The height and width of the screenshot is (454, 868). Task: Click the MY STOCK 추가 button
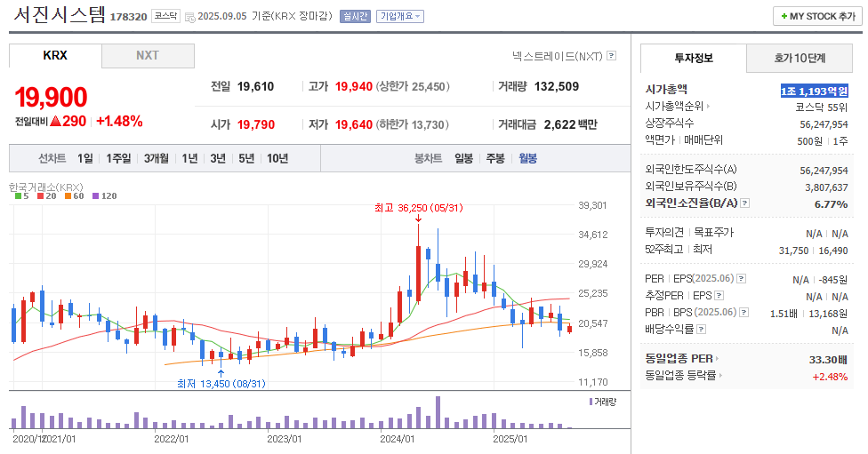click(817, 17)
